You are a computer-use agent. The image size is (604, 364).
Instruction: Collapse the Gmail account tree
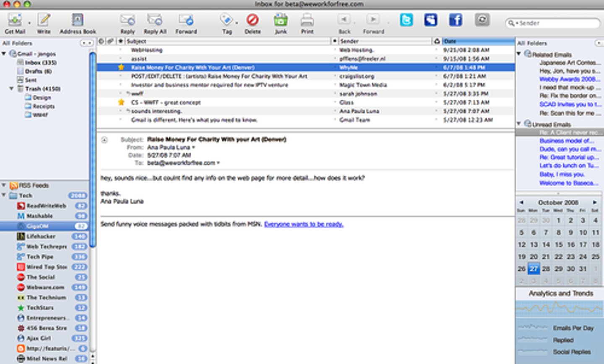pyautogui.click(x=4, y=54)
